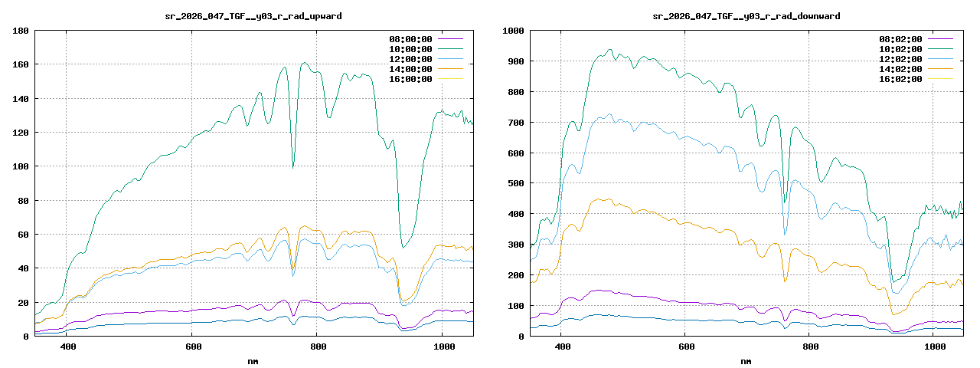The width and height of the screenshot is (980, 368).
Task: Hide the 10:02:00 series via legend label
Action: coord(902,49)
